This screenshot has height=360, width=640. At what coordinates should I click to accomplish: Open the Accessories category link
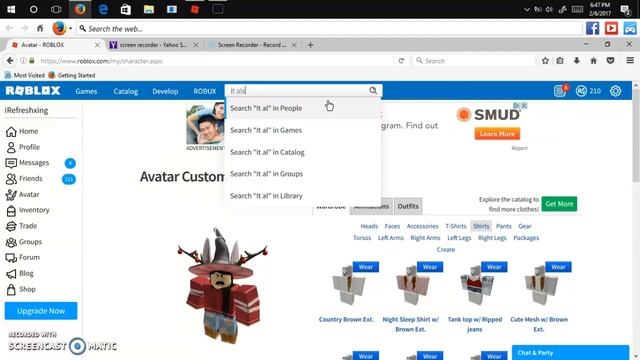[x=422, y=226]
